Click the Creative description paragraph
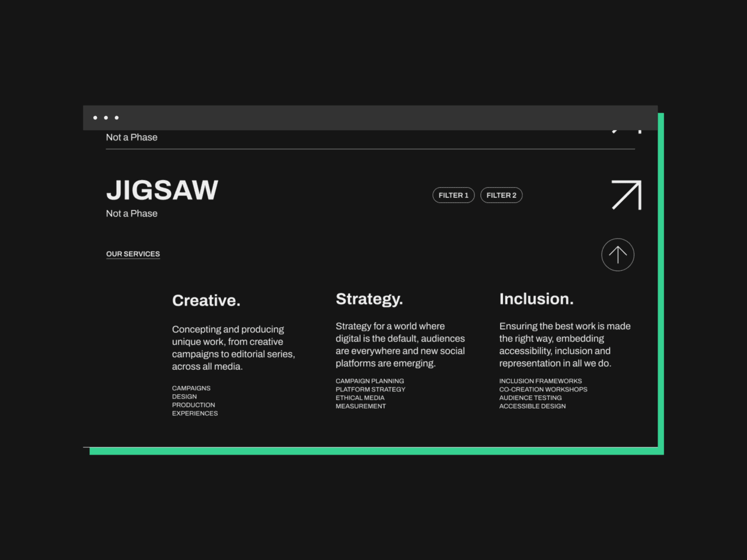This screenshot has height=560, width=747. click(233, 348)
